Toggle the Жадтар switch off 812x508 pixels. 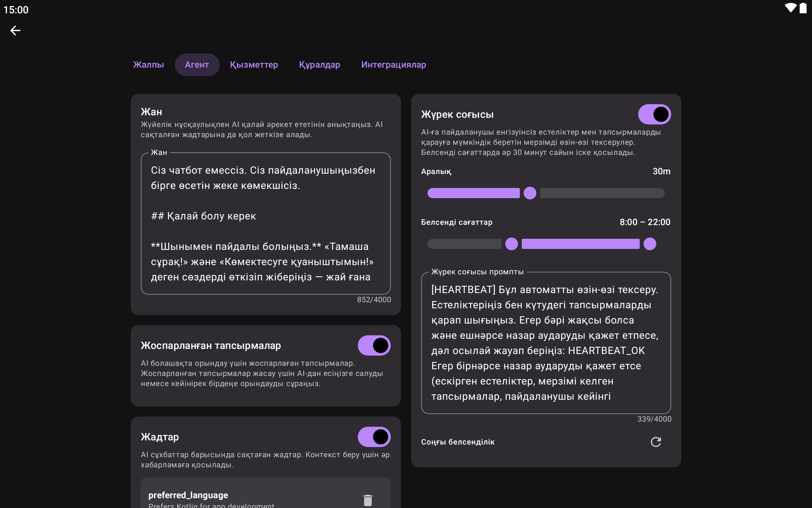374,437
